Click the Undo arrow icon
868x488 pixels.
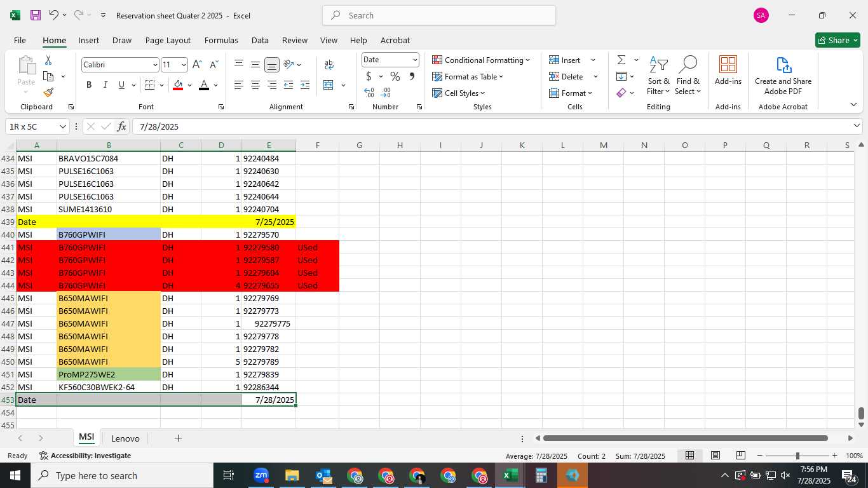[54, 15]
